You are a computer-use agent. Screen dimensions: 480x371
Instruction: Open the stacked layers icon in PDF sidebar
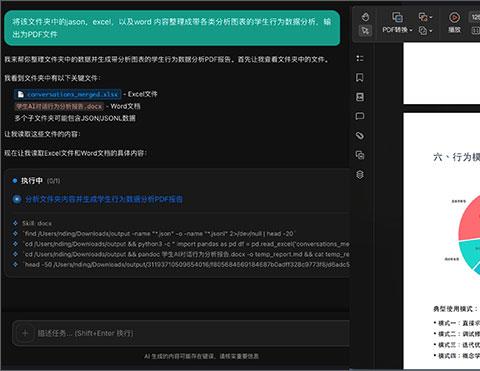pos(360,174)
